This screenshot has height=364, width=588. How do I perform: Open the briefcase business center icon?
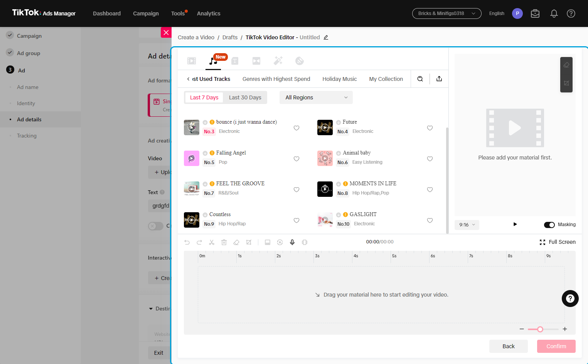coord(535,13)
